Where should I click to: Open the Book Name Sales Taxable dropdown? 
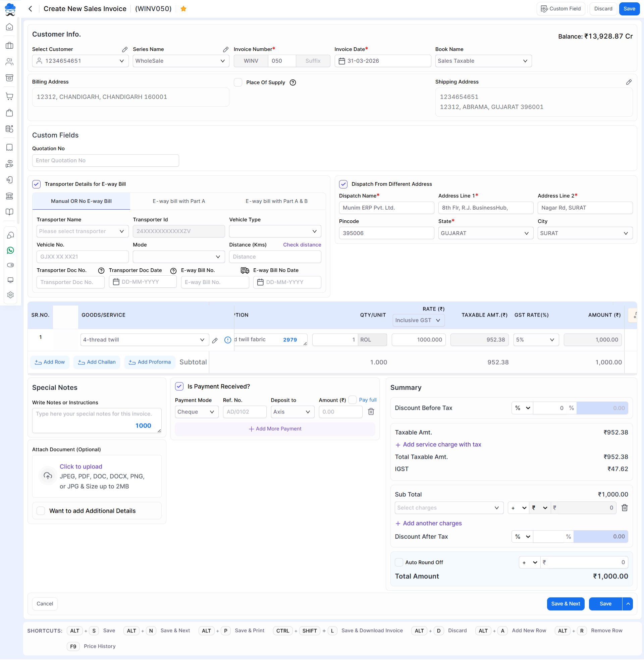pyautogui.click(x=483, y=61)
